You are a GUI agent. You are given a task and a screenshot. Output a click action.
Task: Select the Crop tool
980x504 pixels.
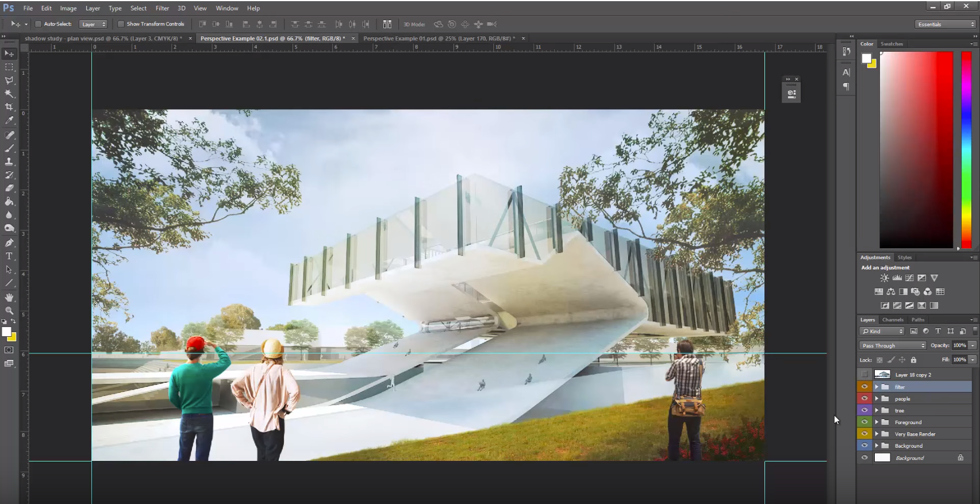[9, 107]
